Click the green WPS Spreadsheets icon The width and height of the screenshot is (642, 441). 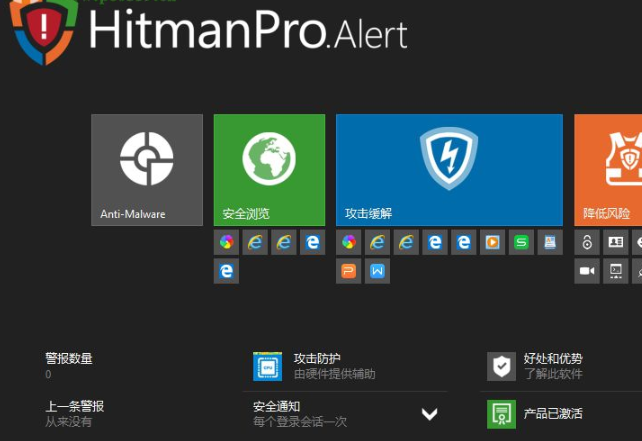click(x=521, y=242)
